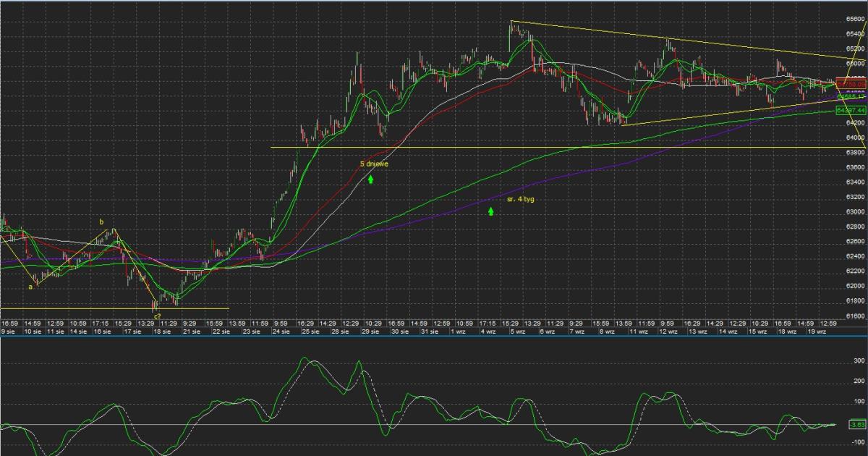Click '19 wrz' date on time axis
This screenshot has width=868, height=456.
point(816,331)
